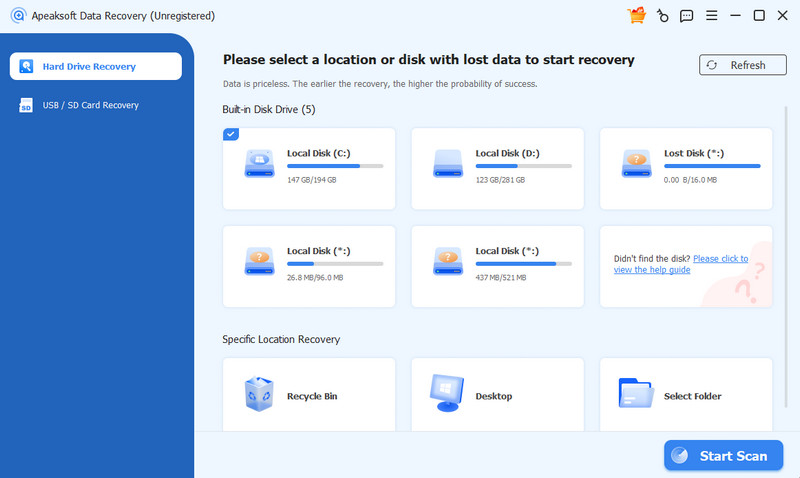The width and height of the screenshot is (800, 478).
Task: Click the Select Folder icon
Action: click(636, 393)
